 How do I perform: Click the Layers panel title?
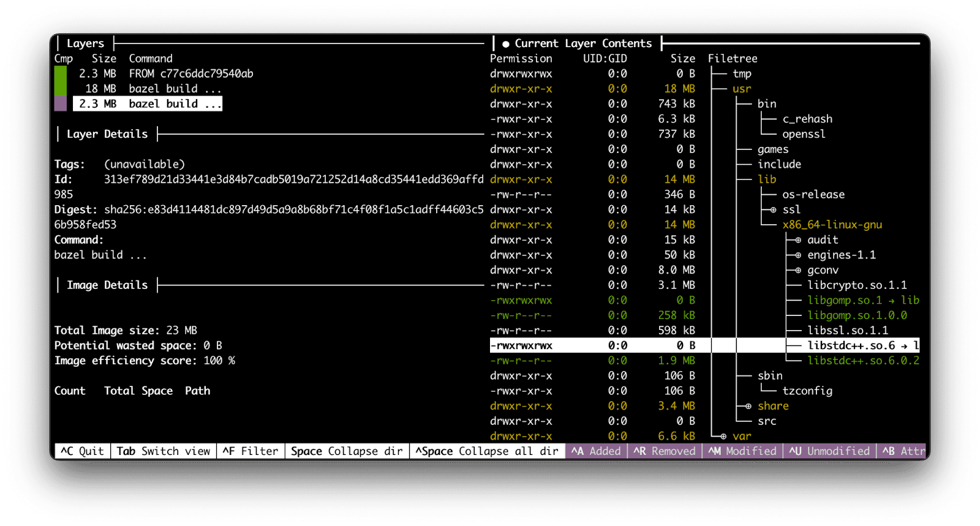click(85, 43)
